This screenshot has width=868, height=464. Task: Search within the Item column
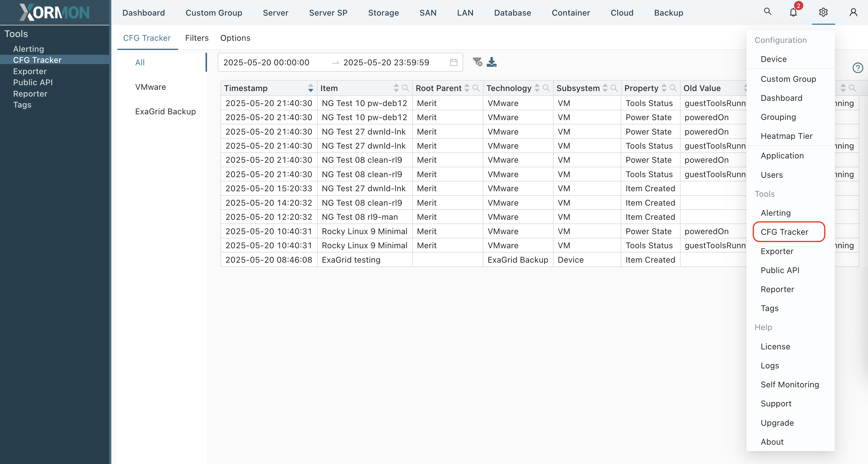click(405, 88)
